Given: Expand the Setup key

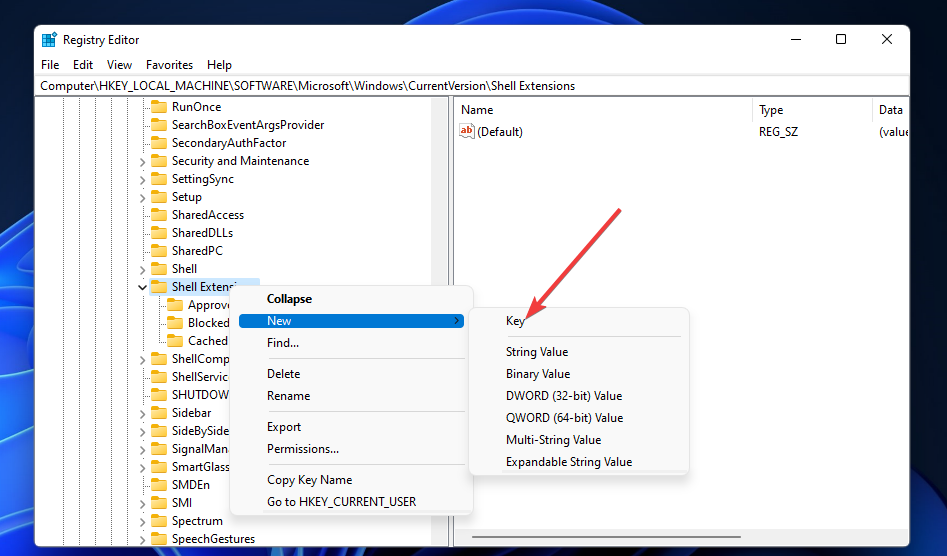Looking at the screenshot, I should click(143, 197).
